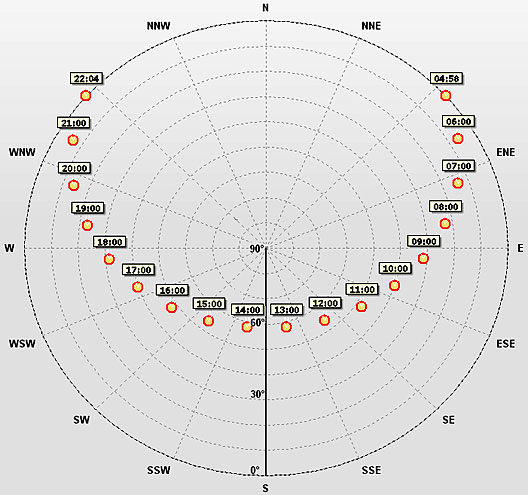Click the N compass label
The width and height of the screenshot is (528, 495).
pyautogui.click(x=266, y=8)
